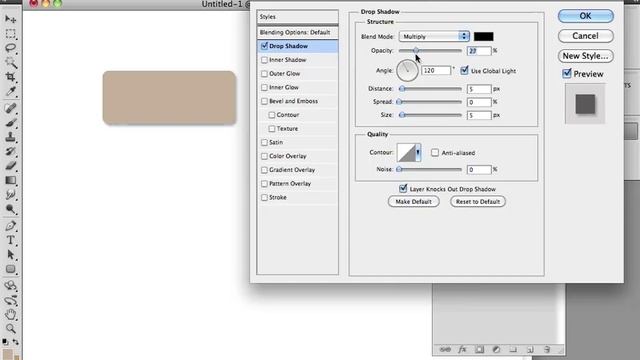Select the Eraser tool

[x=11, y=166]
